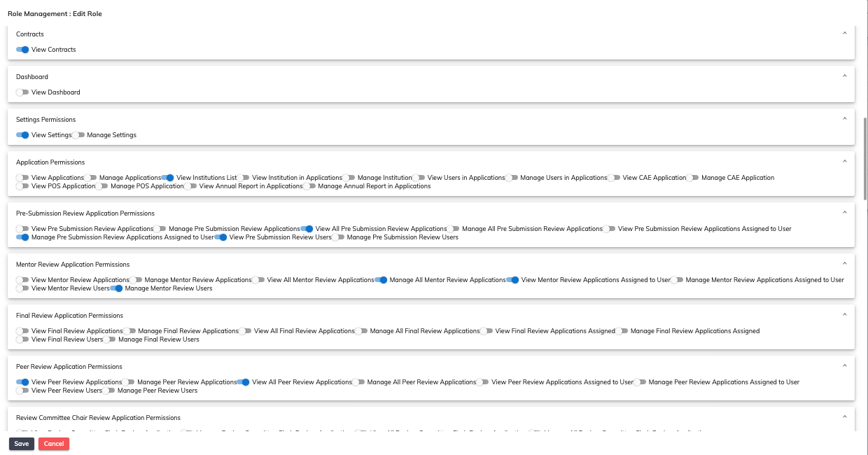Screen dimensions: 868x455
Task: Collapse the Application Permissions section
Action: (x=844, y=162)
